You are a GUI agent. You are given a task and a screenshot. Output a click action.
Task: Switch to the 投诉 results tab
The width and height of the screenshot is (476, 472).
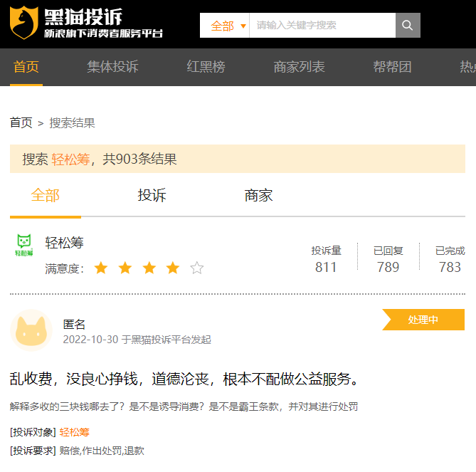(152, 195)
